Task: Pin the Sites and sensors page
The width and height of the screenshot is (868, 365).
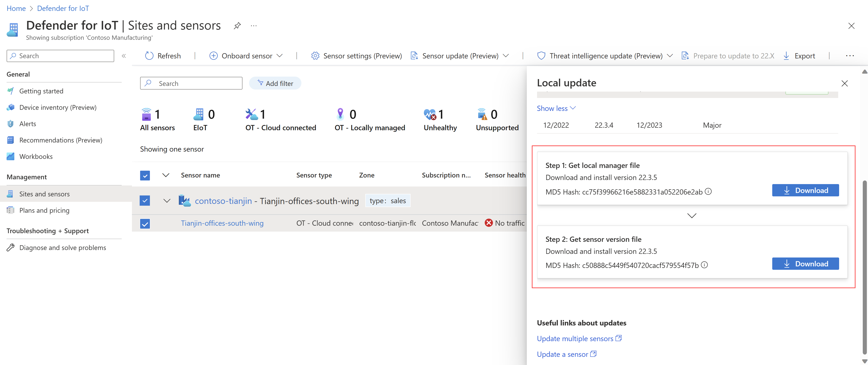Action: [237, 25]
